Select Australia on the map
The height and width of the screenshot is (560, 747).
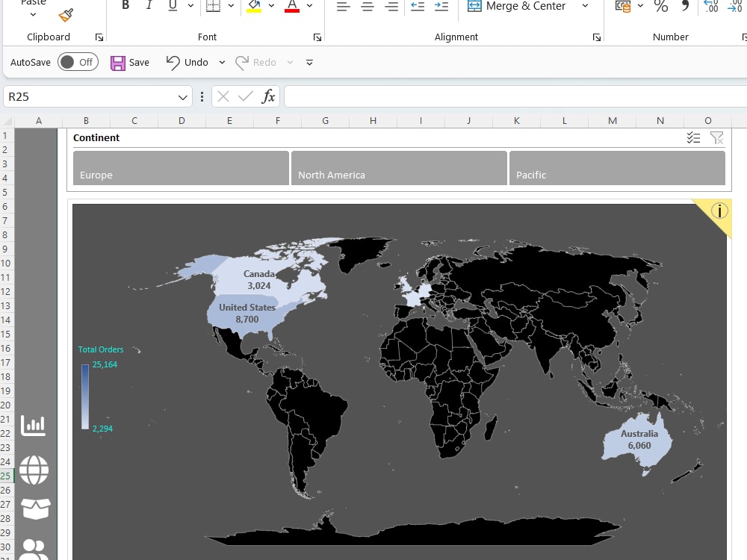(x=639, y=440)
